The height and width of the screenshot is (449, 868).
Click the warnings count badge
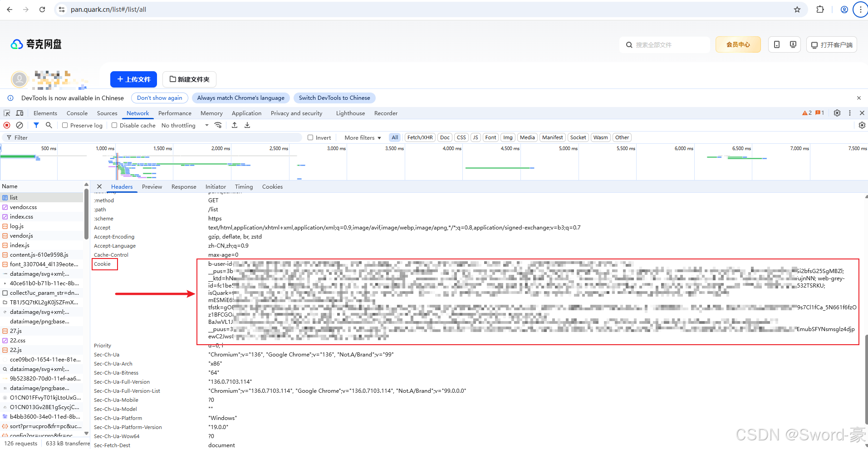coord(807,113)
